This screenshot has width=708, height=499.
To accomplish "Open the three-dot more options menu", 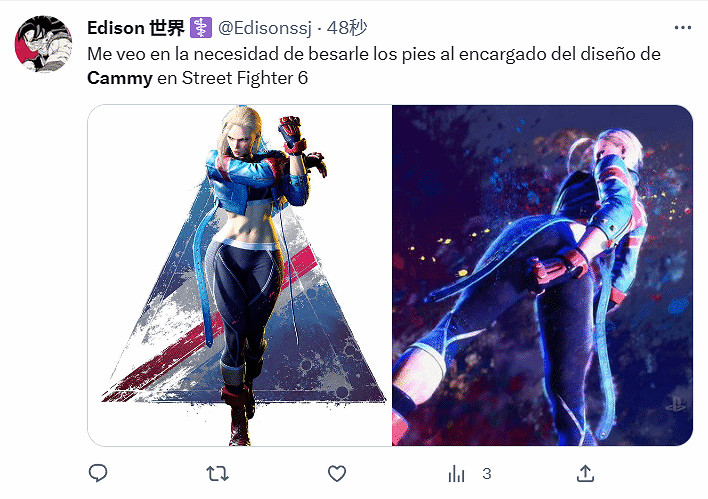I will pyautogui.click(x=683, y=28).
